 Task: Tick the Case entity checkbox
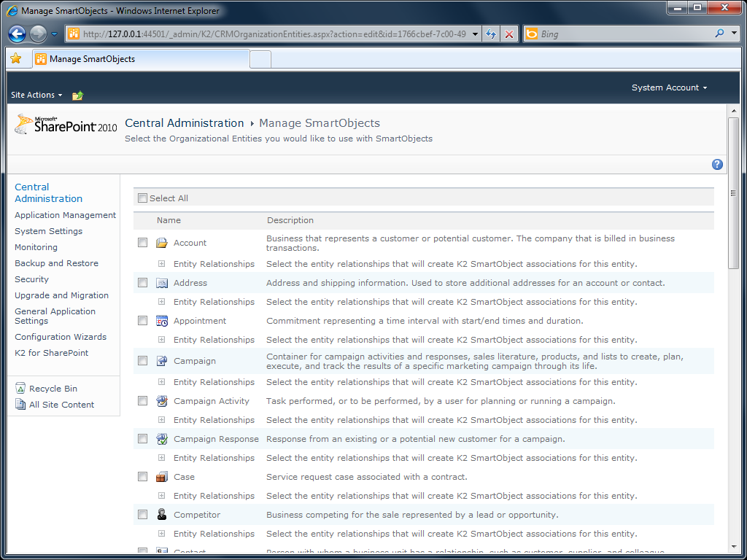[x=142, y=477]
